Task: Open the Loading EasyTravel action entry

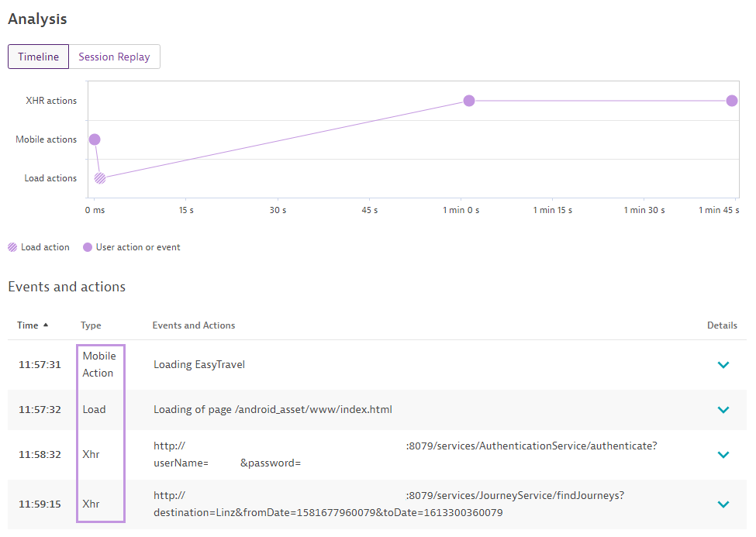Action: 198,364
